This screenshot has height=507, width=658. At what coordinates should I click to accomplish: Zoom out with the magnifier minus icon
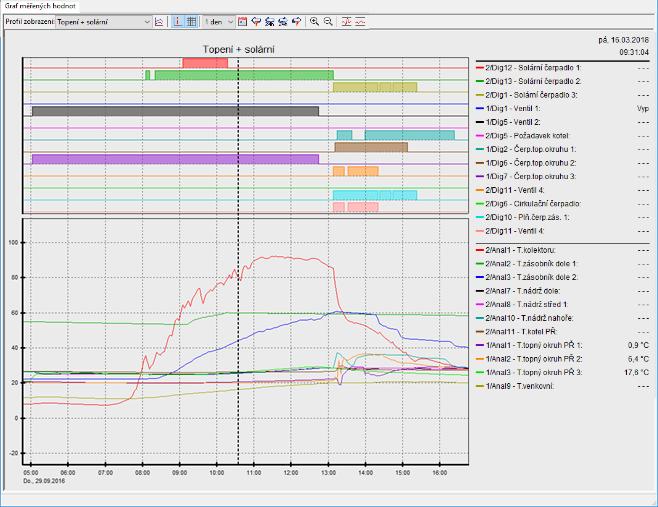point(328,22)
